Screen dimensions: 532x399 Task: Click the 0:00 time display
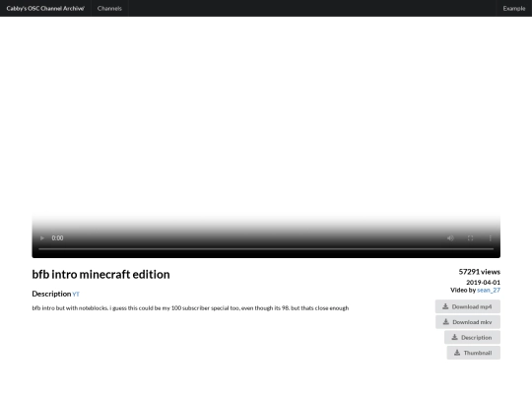[x=57, y=238]
